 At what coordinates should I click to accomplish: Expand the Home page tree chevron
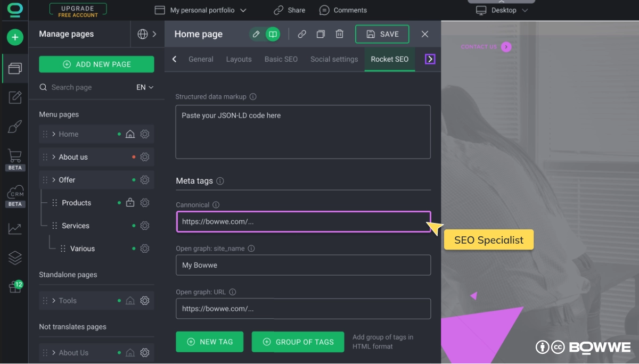coord(54,134)
